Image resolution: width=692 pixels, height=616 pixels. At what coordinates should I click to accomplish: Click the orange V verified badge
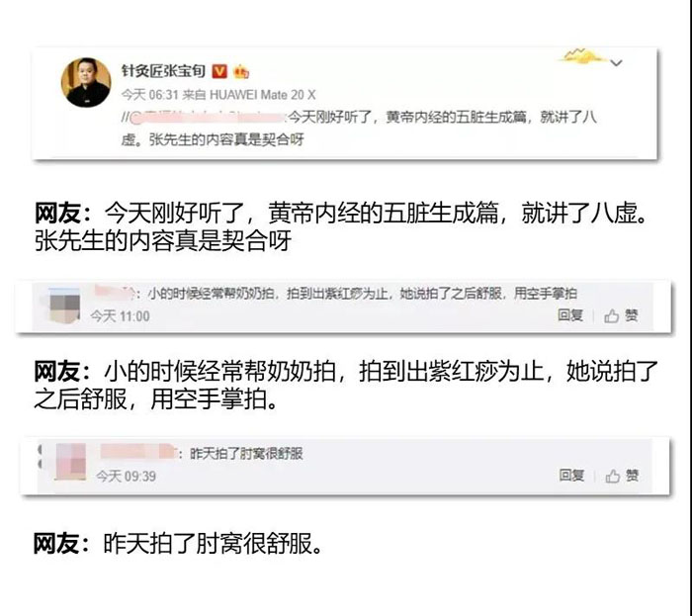click(219, 71)
